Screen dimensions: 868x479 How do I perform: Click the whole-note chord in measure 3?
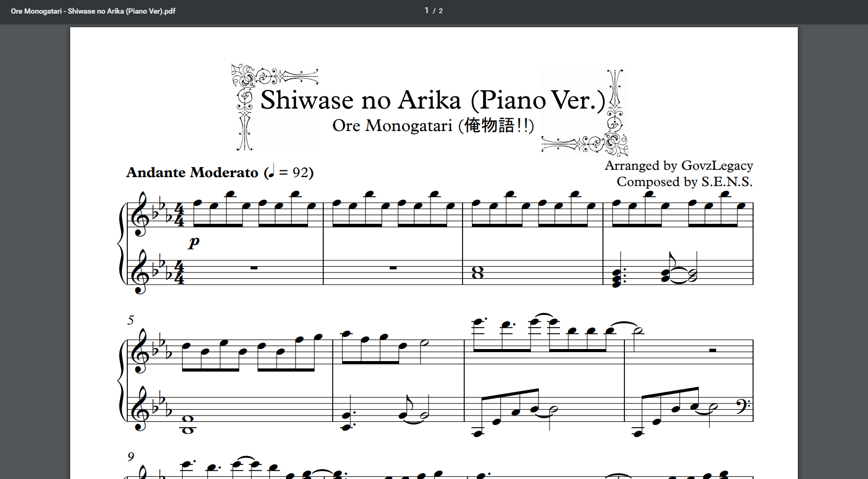coord(477,273)
